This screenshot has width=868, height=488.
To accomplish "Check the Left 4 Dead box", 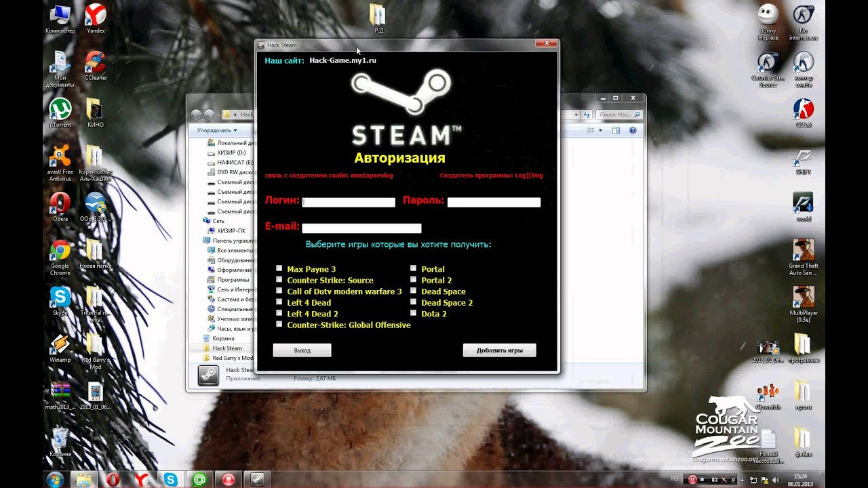I will coord(279,302).
